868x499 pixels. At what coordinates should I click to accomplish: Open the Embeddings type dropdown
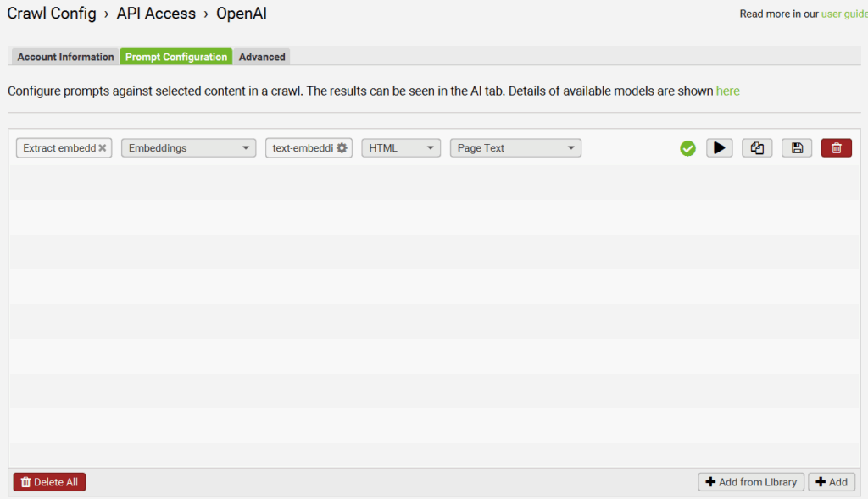click(x=188, y=148)
